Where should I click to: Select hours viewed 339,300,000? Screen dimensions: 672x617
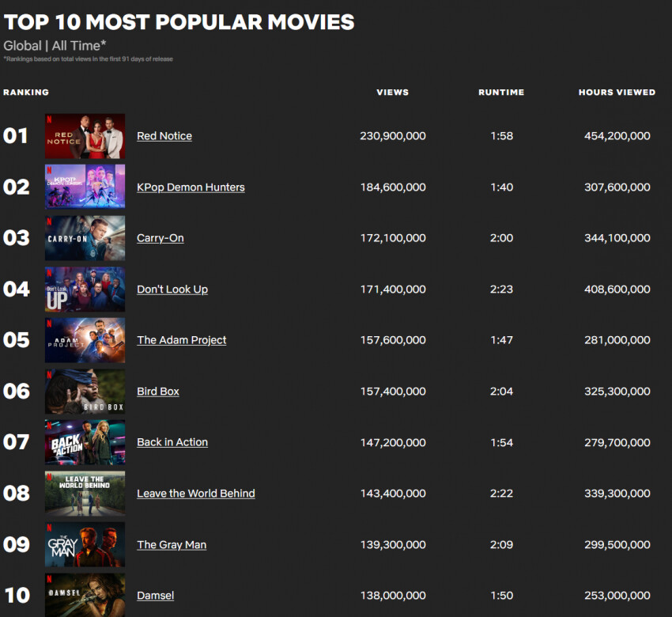tap(617, 494)
